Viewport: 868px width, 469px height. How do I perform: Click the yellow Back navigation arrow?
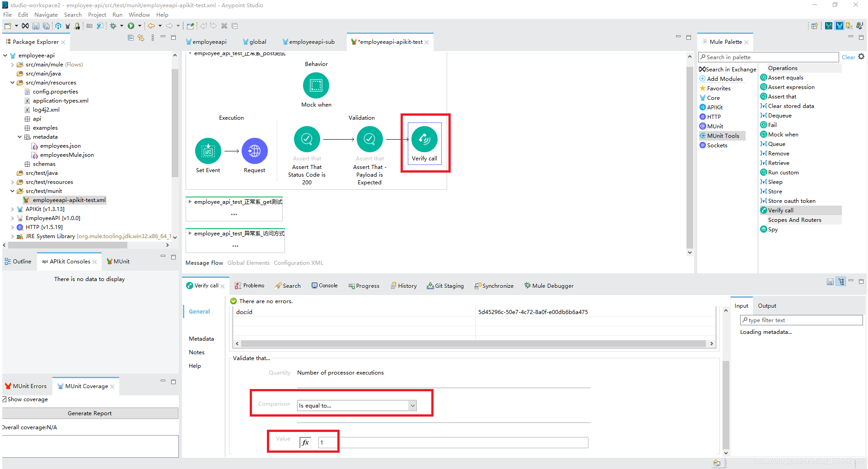(151, 26)
